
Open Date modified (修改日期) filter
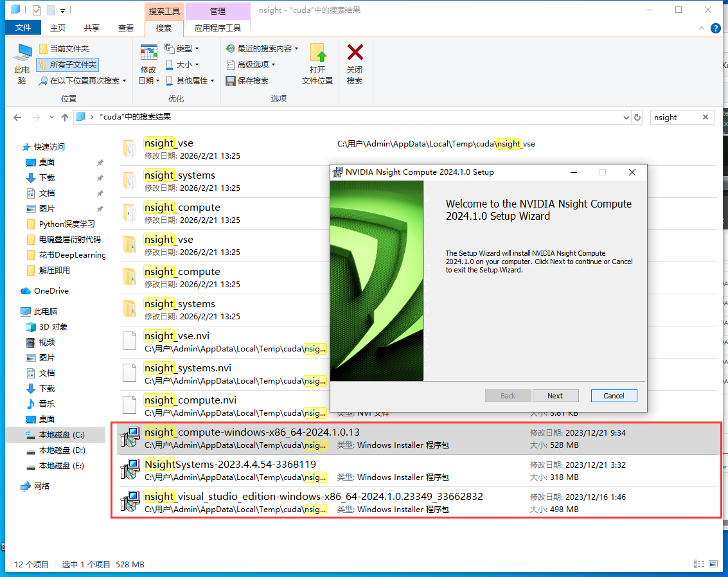pyautogui.click(x=148, y=64)
